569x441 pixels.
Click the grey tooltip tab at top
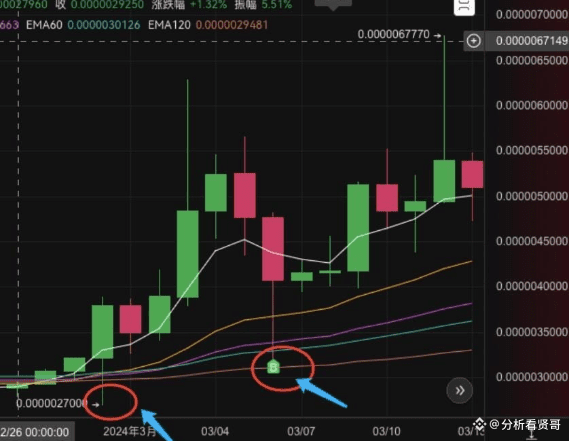(x=333, y=4)
